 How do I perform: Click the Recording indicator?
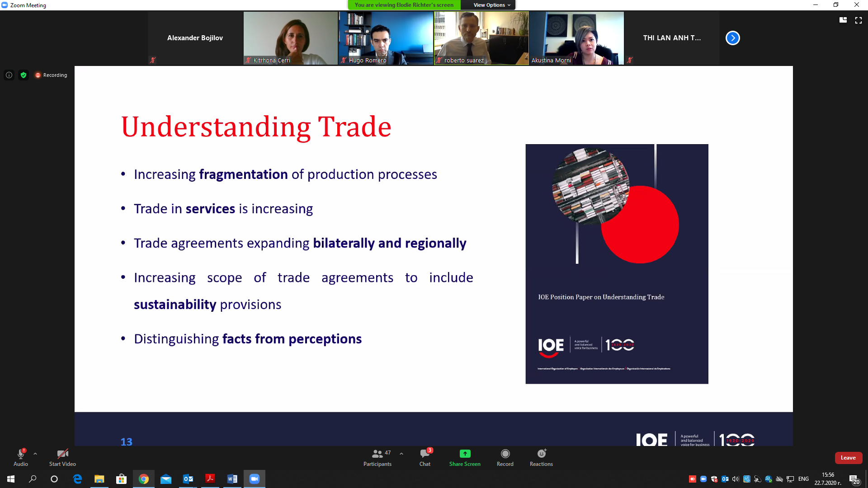pyautogui.click(x=51, y=75)
